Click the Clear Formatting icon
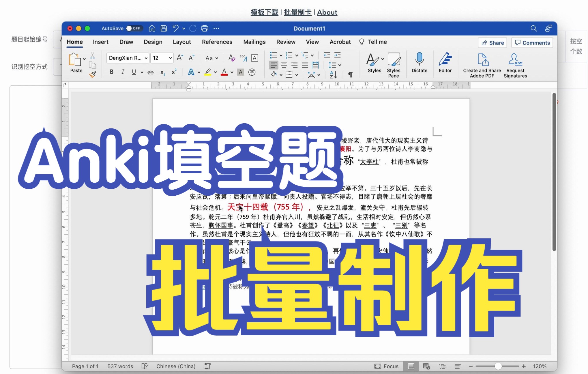Image resolution: width=588 pixels, height=374 pixels. 231,58
